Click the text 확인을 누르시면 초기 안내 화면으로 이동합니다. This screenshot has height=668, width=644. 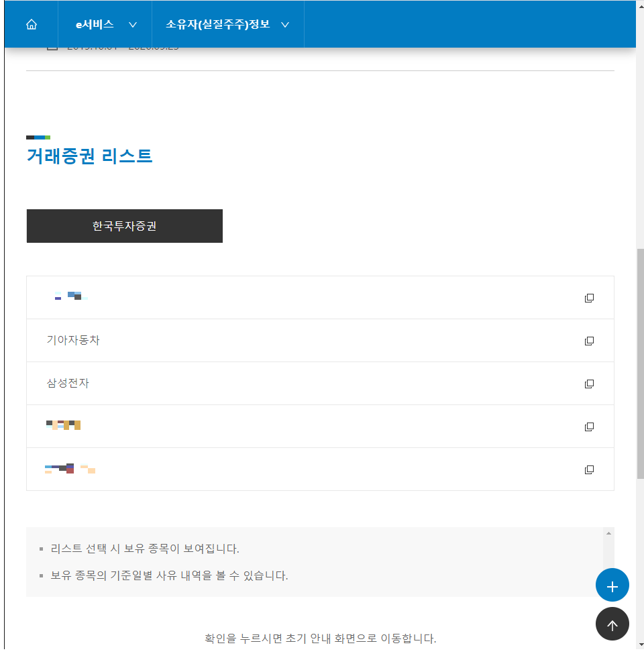pos(321,638)
